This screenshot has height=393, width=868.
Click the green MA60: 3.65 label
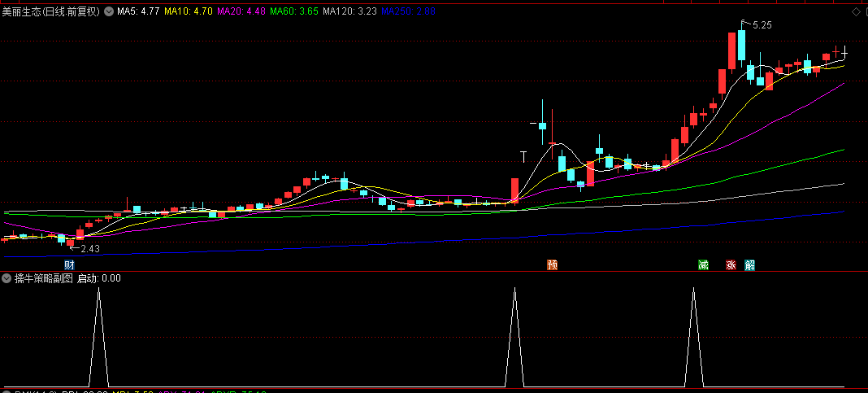(294, 11)
